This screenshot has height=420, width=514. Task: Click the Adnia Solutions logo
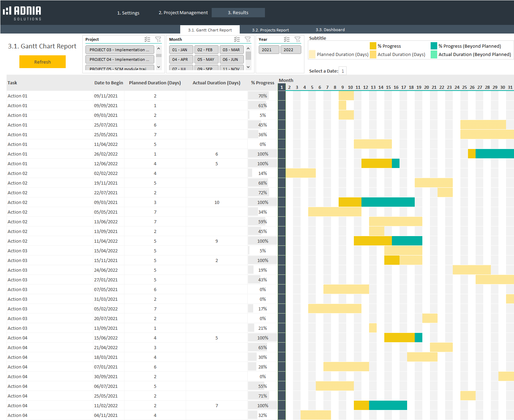(22, 13)
